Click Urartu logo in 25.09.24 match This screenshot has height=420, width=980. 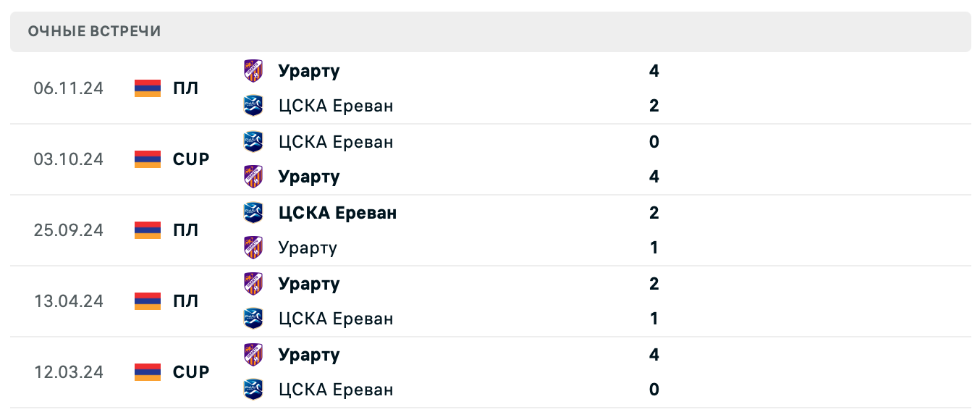(x=253, y=248)
